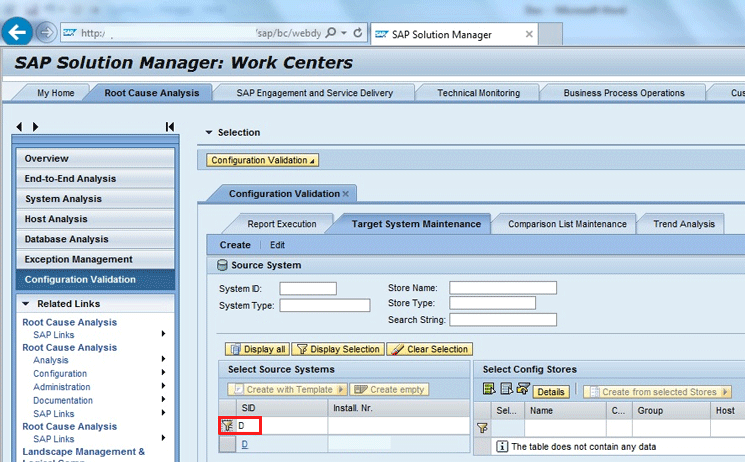Open the D system link in SID column

click(x=245, y=444)
